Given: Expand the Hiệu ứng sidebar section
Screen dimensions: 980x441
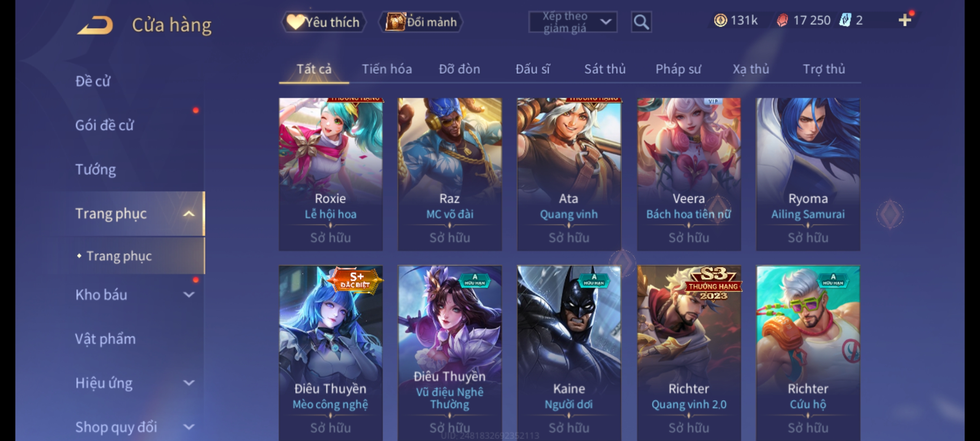Looking at the screenshot, I should [189, 383].
